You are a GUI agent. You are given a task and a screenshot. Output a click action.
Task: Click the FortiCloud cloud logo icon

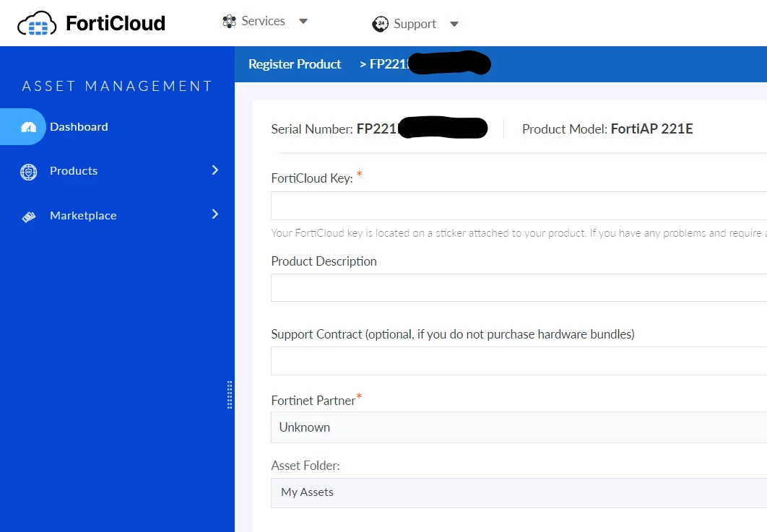pos(37,24)
